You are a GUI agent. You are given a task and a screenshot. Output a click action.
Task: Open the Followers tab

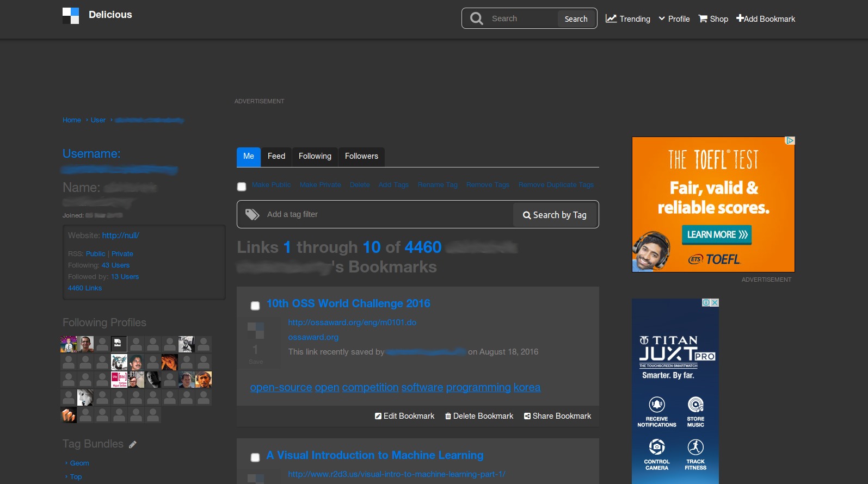(361, 157)
